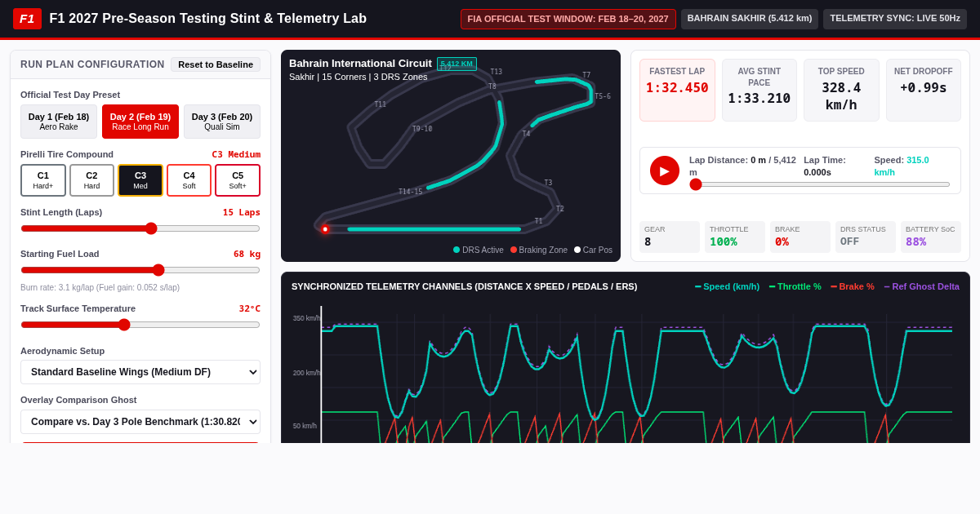Click the 15 Laps stint value
The height and width of the screenshot is (514, 980).
click(x=242, y=212)
